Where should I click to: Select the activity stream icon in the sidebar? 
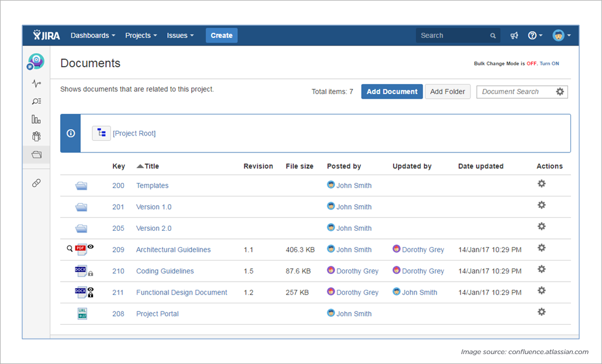[x=36, y=84]
